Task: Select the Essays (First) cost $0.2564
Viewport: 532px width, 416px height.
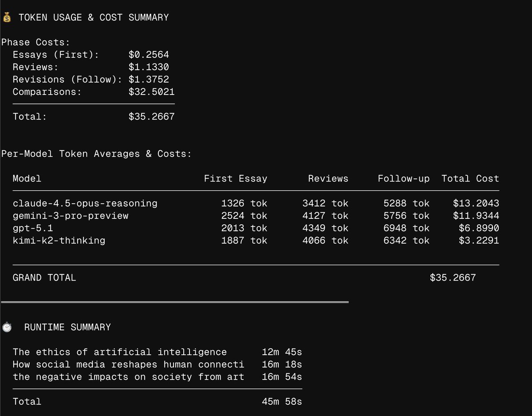Action: click(x=149, y=54)
